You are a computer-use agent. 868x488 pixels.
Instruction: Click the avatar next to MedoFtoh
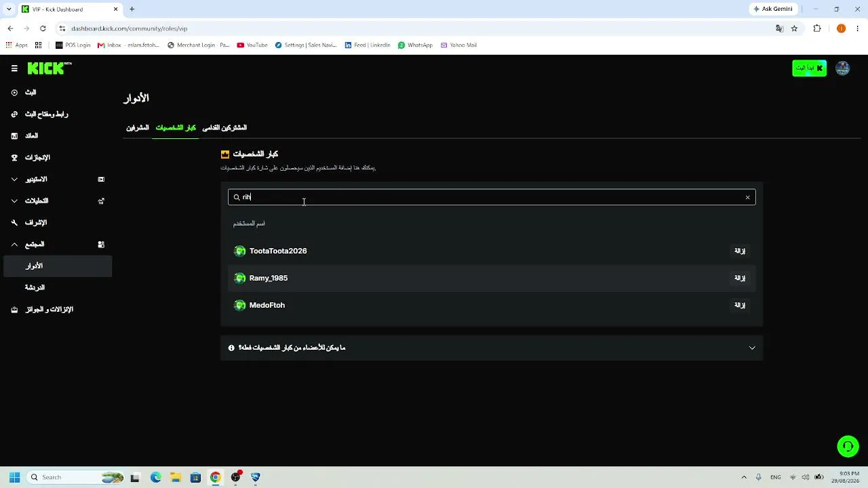tap(239, 305)
